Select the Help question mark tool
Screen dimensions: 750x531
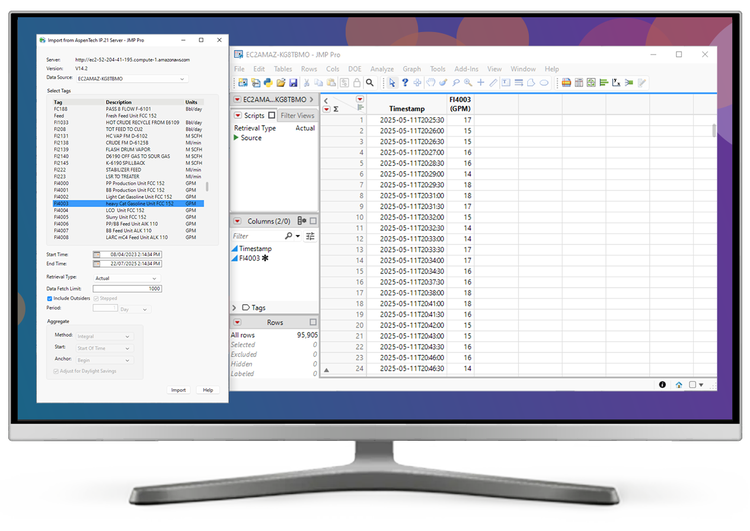tap(405, 83)
